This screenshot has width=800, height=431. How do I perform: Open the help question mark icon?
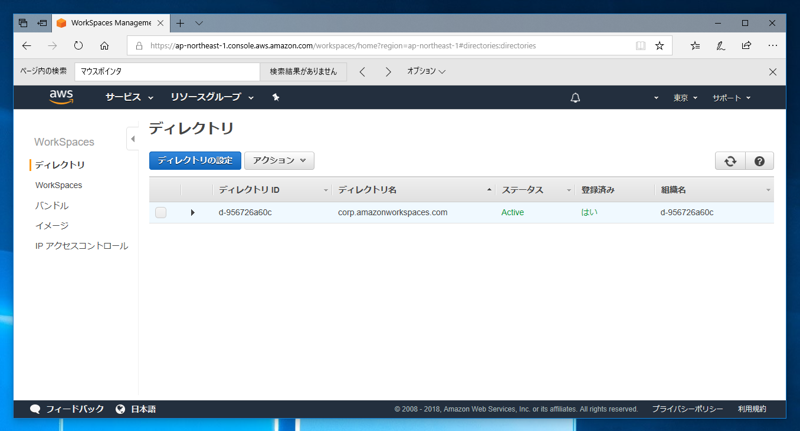click(759, 161)
